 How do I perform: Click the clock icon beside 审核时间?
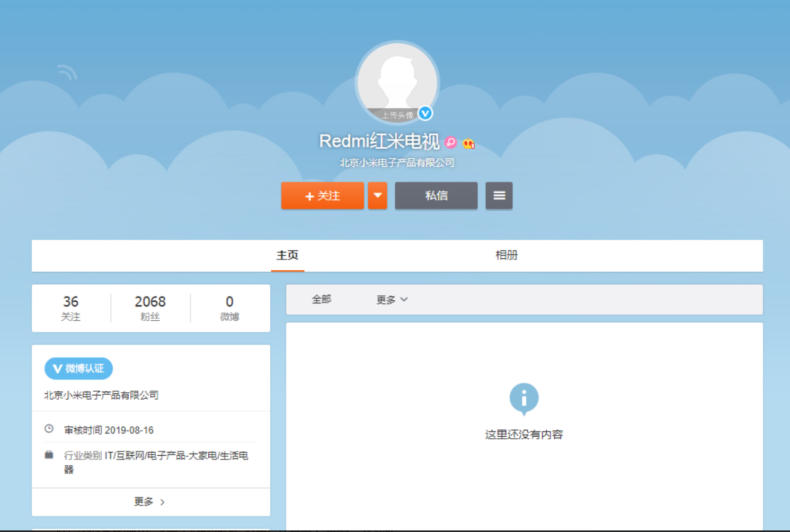click(49, 429)
